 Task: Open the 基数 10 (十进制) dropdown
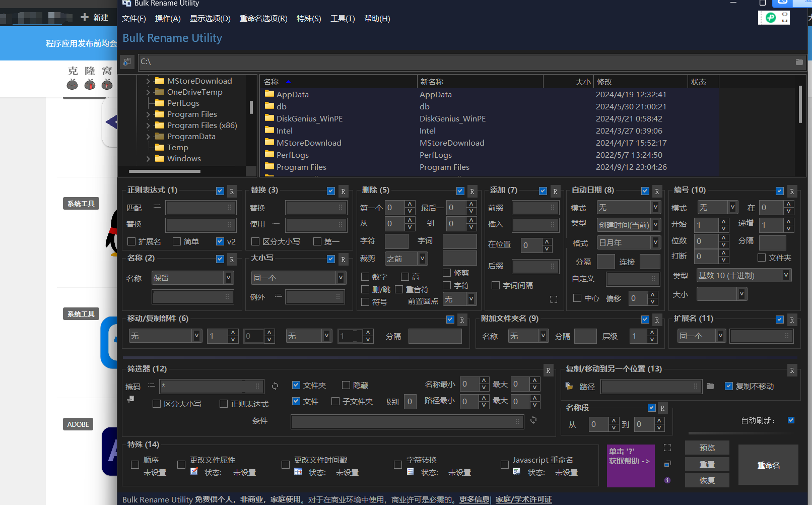pyautogui.click(x=743, y=275)
